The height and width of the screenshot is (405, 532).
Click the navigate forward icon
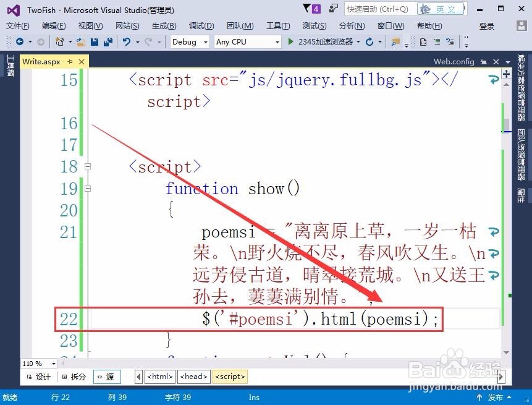click(40, 42)
